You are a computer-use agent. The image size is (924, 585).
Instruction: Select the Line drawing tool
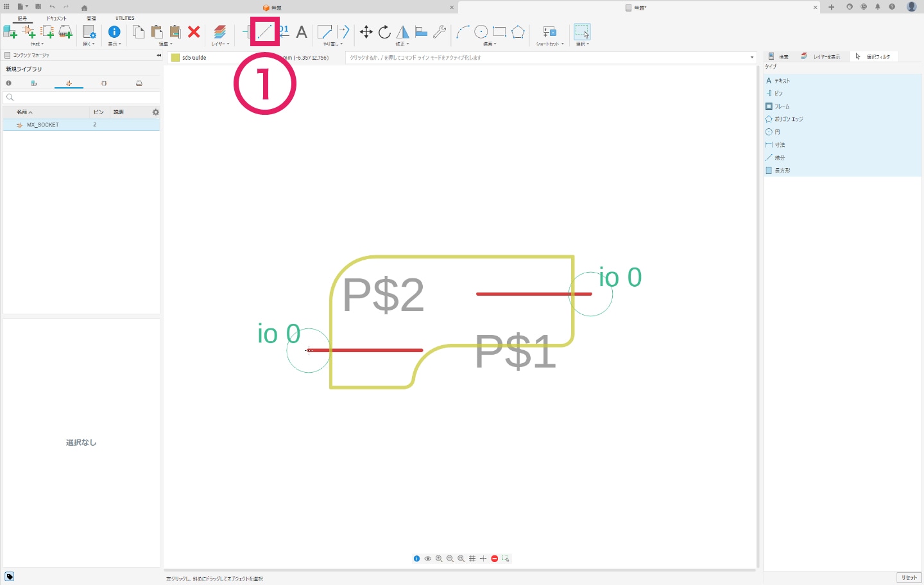264,31
